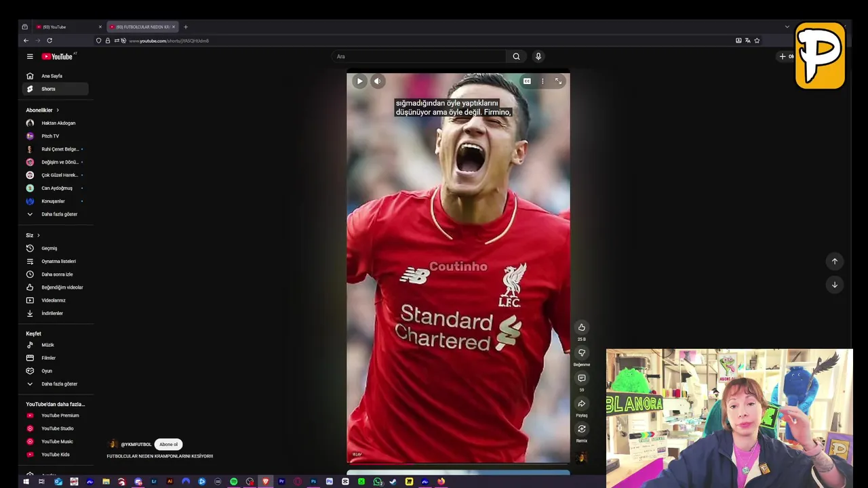This screenshot has height=488, width=868.
Task: Toggle closed captions on the short
Action: (527, 81)
